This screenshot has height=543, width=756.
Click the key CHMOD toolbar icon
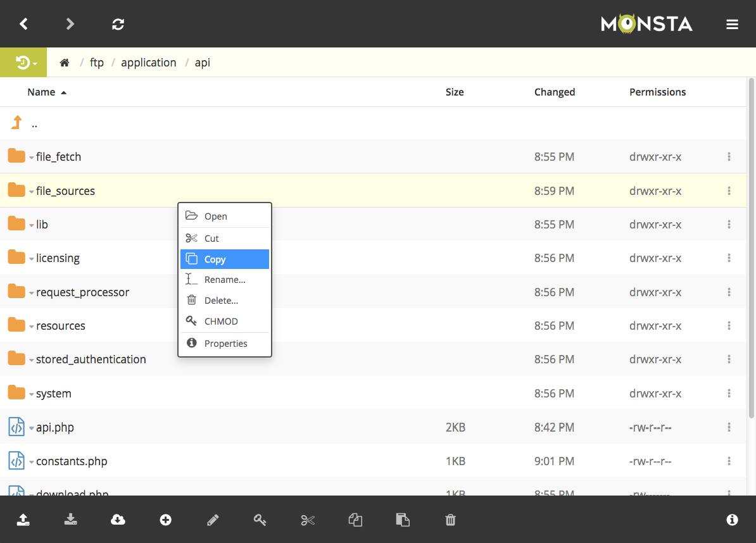(x=260, y=520)
